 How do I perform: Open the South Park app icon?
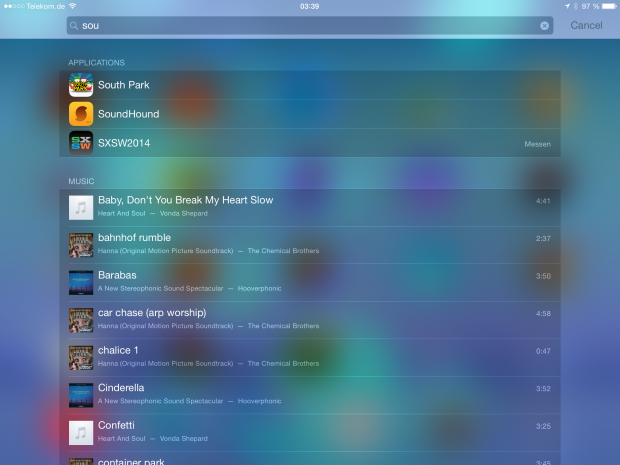point(81,85)
